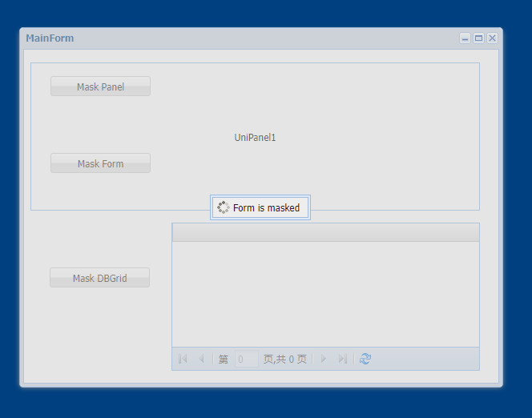The height and width of the screenshot is (418, 532).
Task: Click the page number input field
Action: coord(246,360)
